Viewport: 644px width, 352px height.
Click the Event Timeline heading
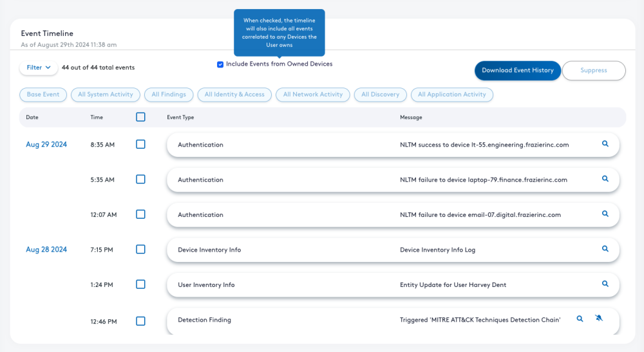(x=47, y=33)
